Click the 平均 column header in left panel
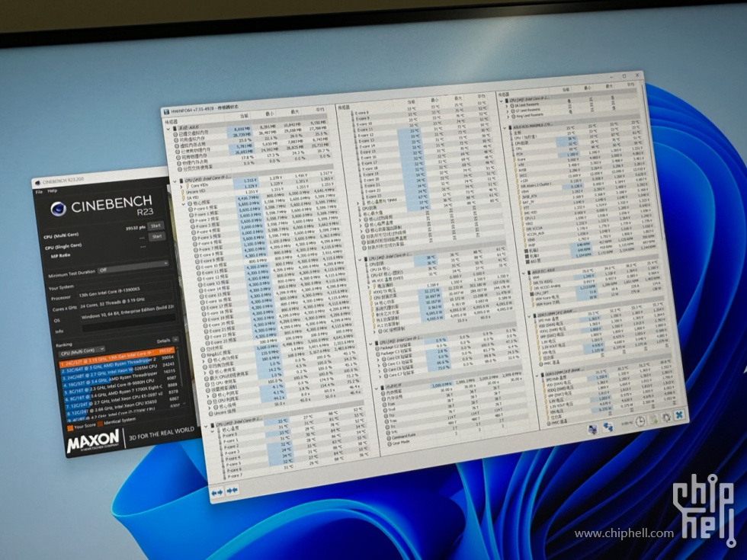The image size is (747, 560). tap(320, 110)
